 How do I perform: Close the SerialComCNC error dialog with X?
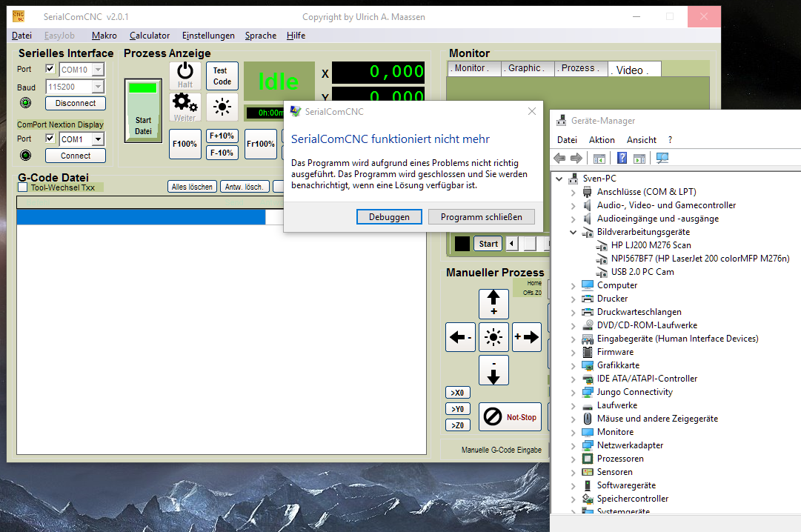532,111
